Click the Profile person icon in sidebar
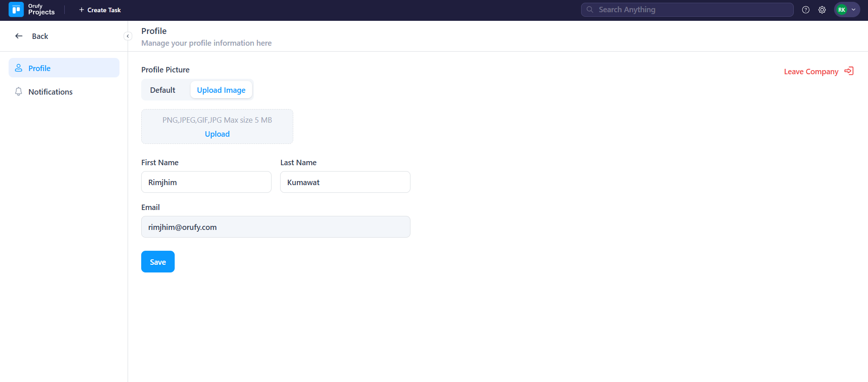This screenshot has height=382, width=868. [19, 68]
